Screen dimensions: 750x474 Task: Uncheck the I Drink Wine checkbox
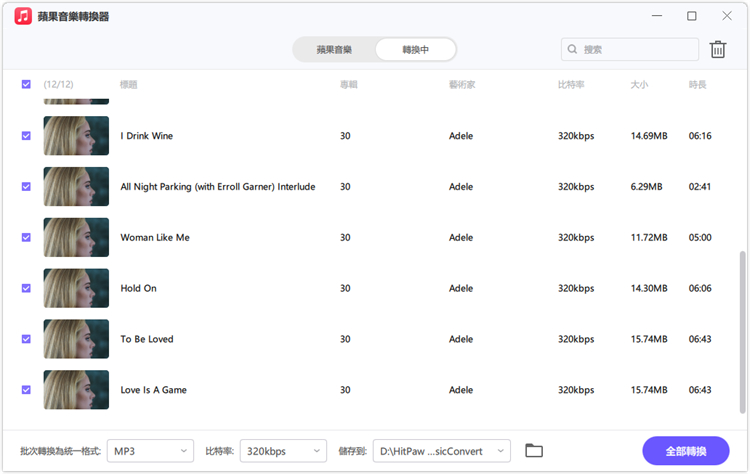tap(26, 136)
